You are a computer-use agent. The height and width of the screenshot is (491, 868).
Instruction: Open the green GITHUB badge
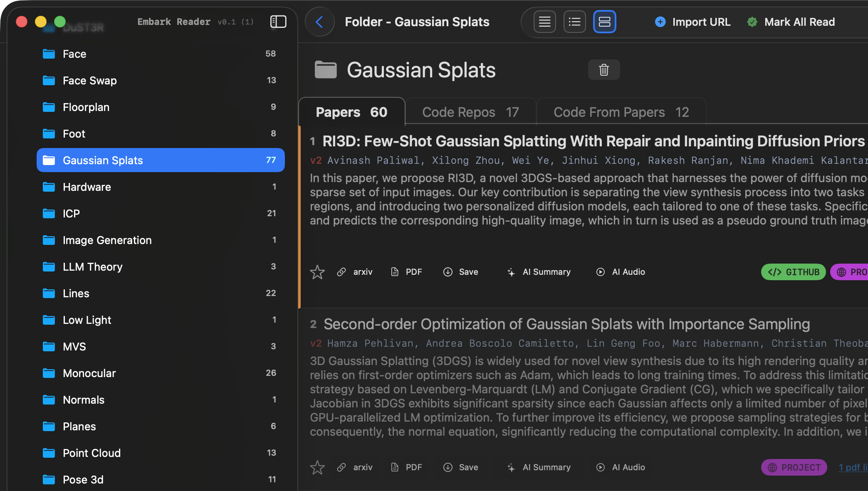(793, 272)
